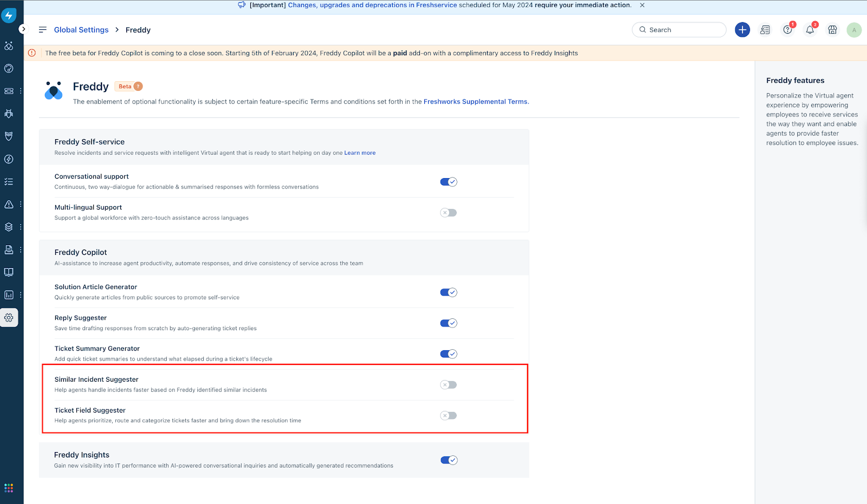Image resolution: width=867 pixels, height=504 pixels.
Task: Click the hamburger menu icon beside Global Settings
Action: click(43, 30)
